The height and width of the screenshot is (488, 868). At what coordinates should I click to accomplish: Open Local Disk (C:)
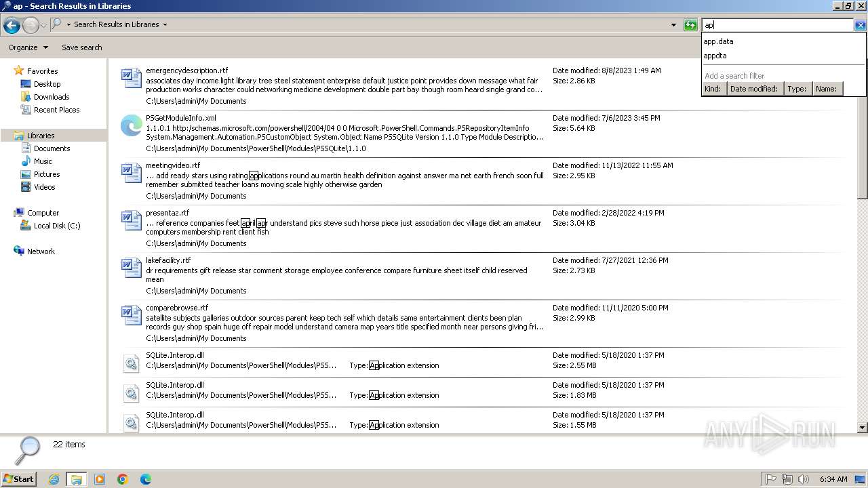coord(57,226)
